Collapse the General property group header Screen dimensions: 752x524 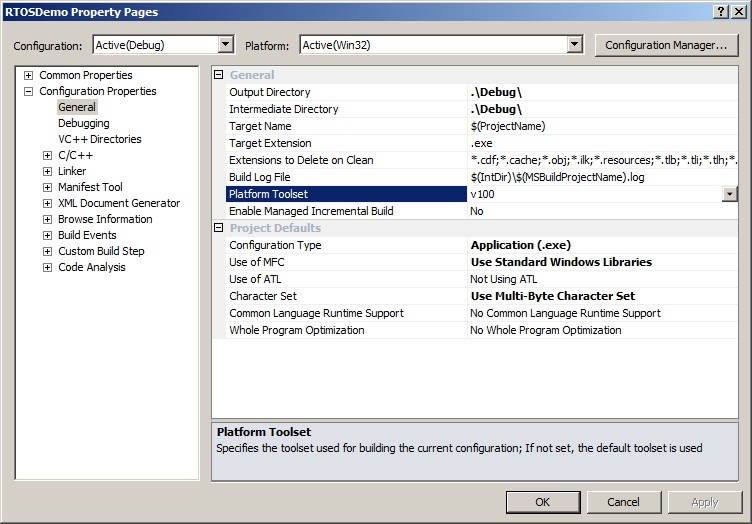(x=219, y=75)
